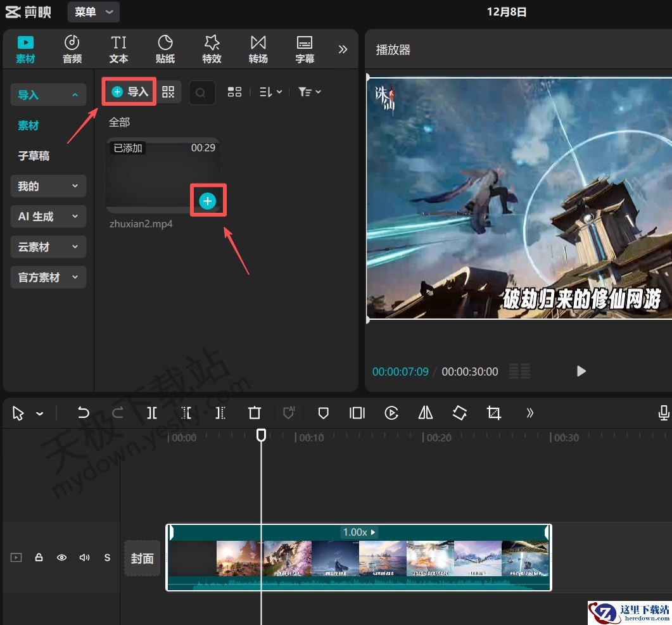Toggle track visibility with the eye icon
The image size is (672, 625).
pos(61,558)
